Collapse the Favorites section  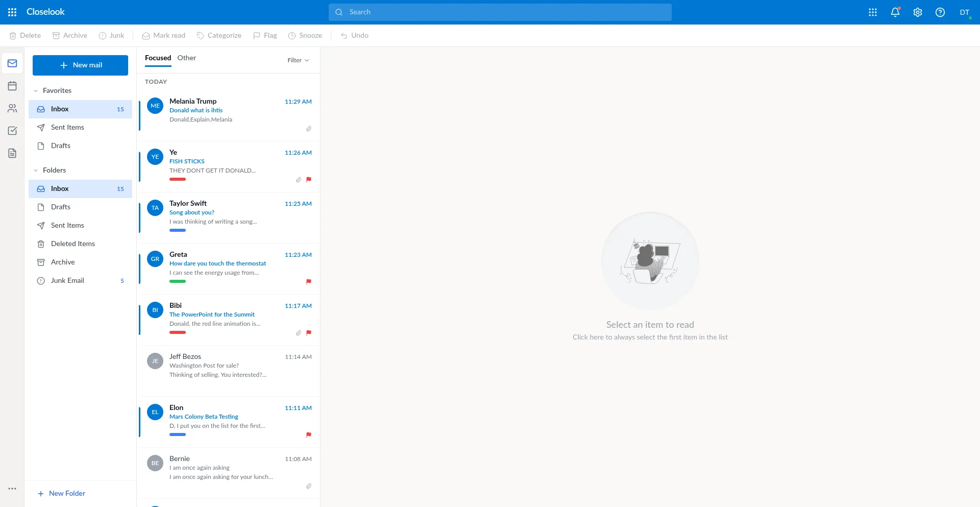click(x=36, y=91)
